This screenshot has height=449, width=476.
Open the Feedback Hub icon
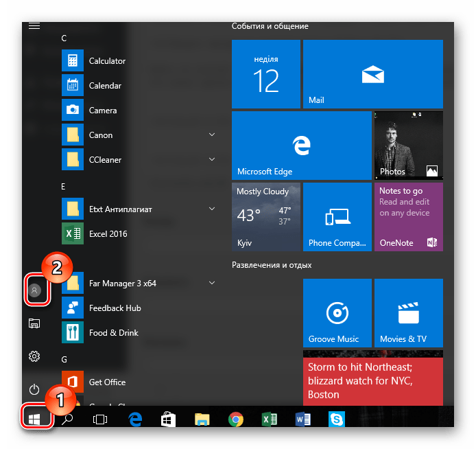(73, 308)
